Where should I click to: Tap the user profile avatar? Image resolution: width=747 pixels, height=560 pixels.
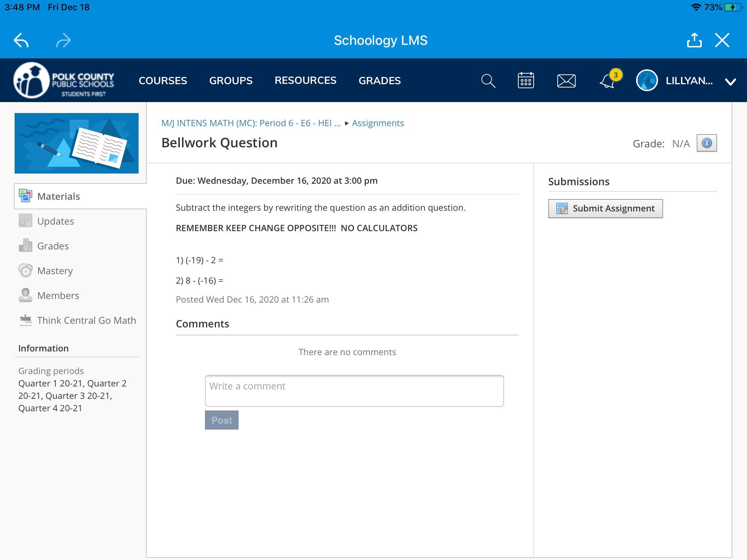point(647,81)
